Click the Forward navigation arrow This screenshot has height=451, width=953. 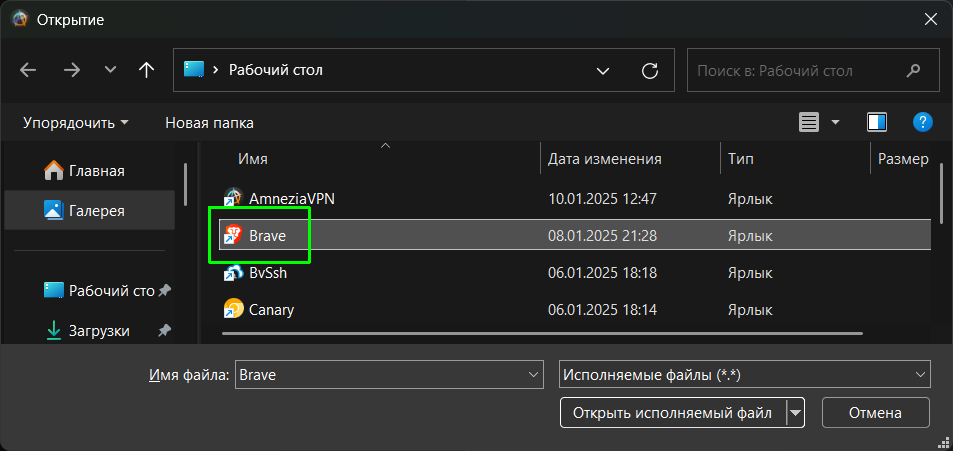[72, 71]
